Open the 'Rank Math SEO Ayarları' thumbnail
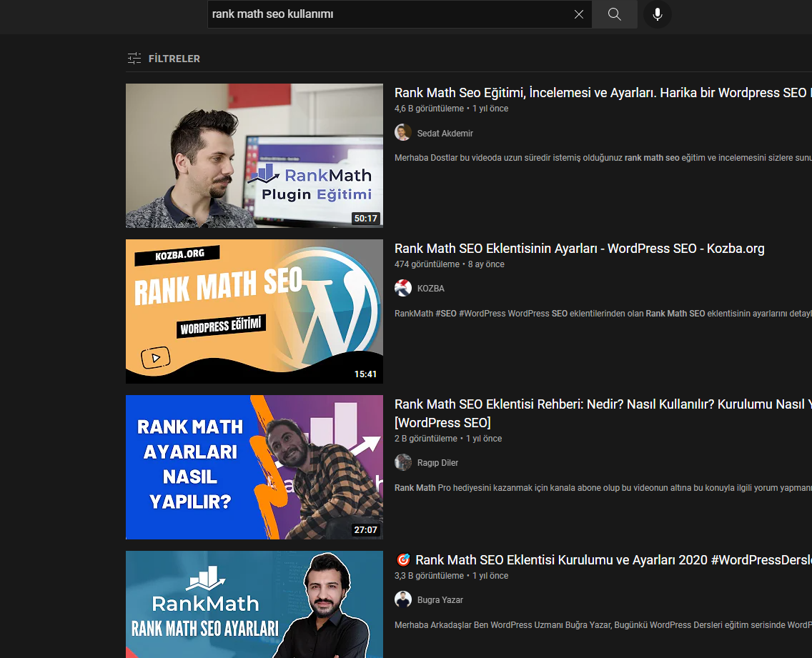This screenshot has height=658, width=812. coord(254,604)
